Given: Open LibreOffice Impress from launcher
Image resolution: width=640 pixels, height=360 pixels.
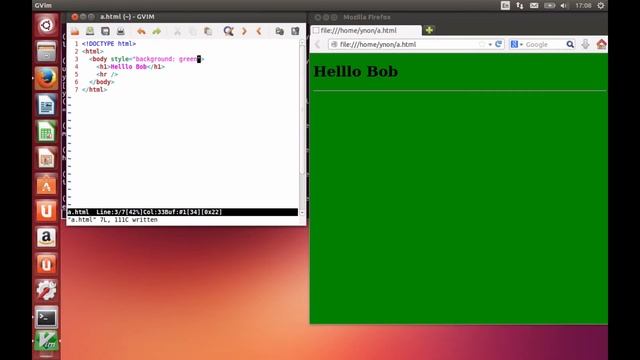Looking at the screenshot, I should pos(46,158).
